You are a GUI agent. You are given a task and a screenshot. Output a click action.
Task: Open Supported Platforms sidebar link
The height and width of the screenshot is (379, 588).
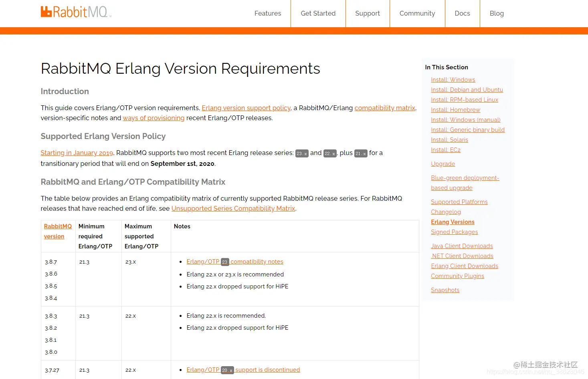[459, 202]
